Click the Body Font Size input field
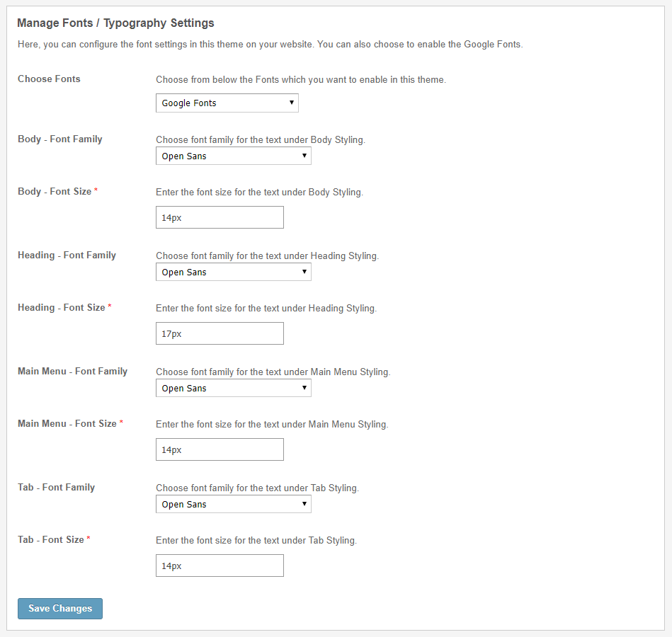The width and height of the screenshot is (672, 637). [220, 218]
